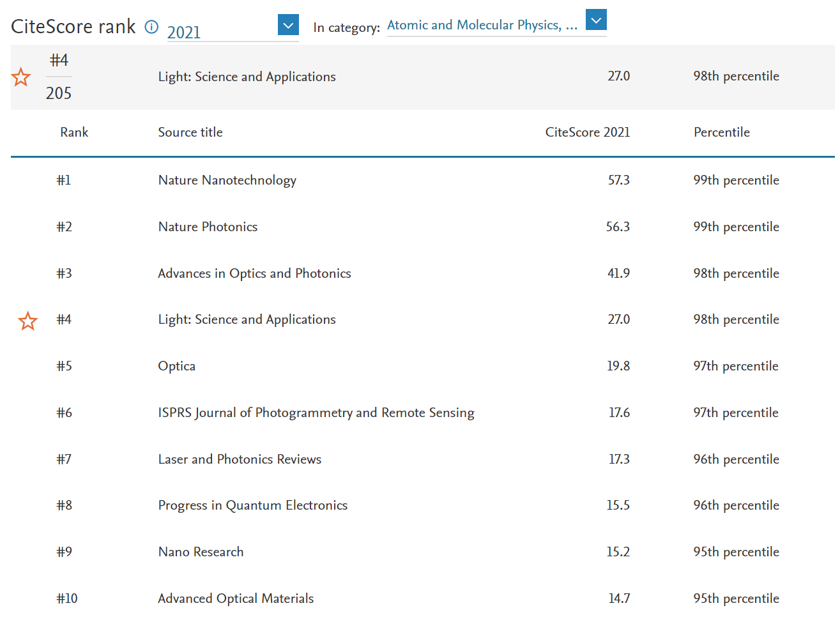
Task: Click the CiteScore rank info icon
Action: [151, 27]
